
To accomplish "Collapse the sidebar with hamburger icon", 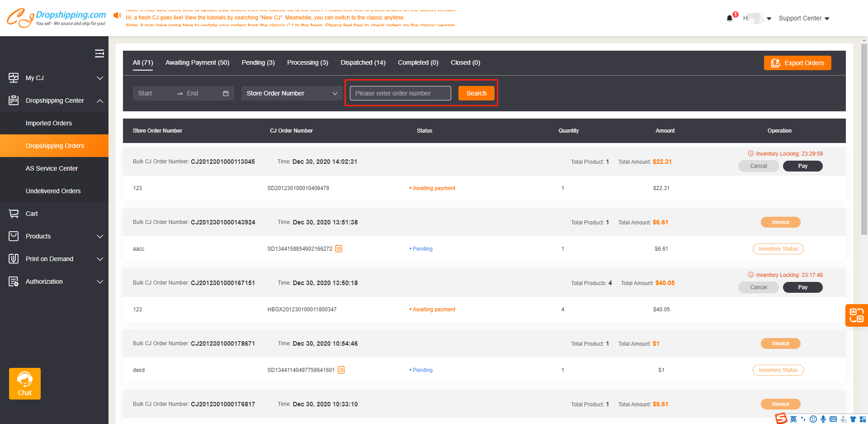I will tap(99, 54).
